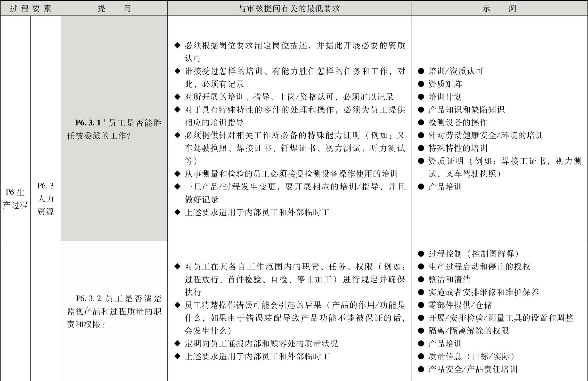Select the P6.3 人力资源 cell
The width and height of the screenshot is (588, 381).
click(x=46, y=199)
